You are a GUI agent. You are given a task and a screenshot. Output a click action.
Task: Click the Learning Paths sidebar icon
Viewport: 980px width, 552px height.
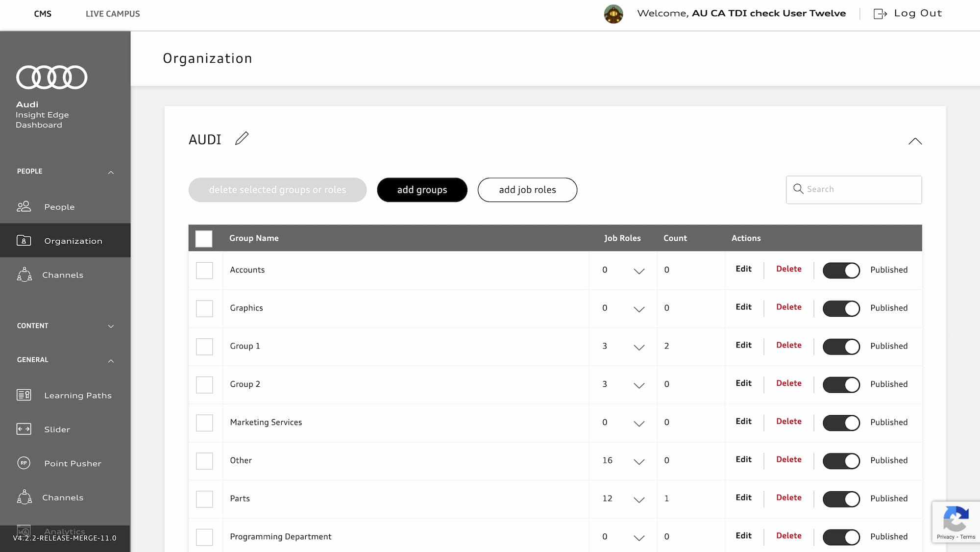coord(24,395)
